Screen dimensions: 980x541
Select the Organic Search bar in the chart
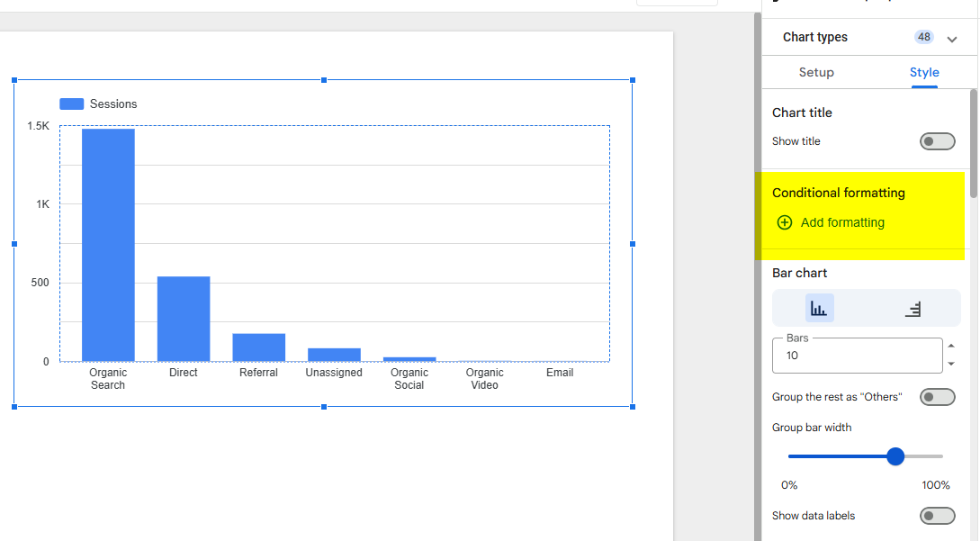pyautogui.click(x=108, y=243)
